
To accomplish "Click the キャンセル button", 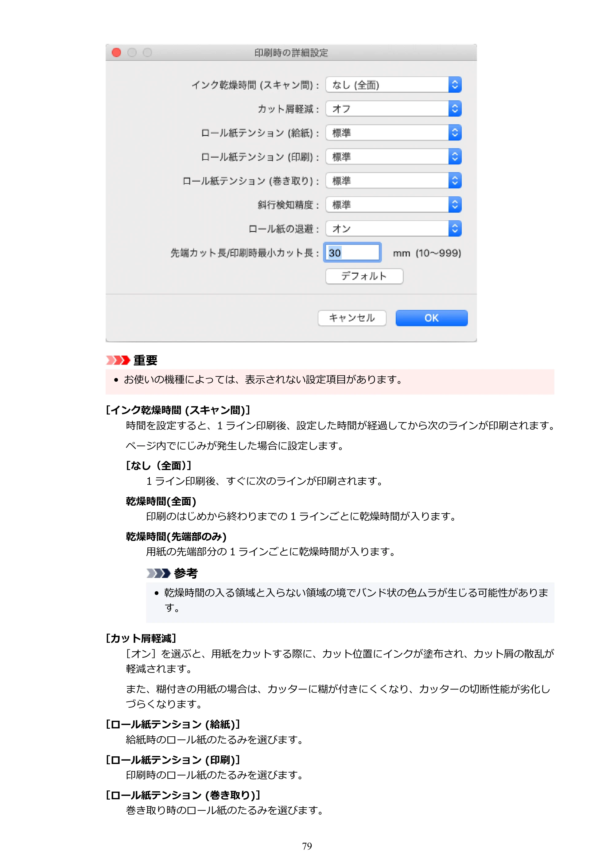I will (352, 318).
